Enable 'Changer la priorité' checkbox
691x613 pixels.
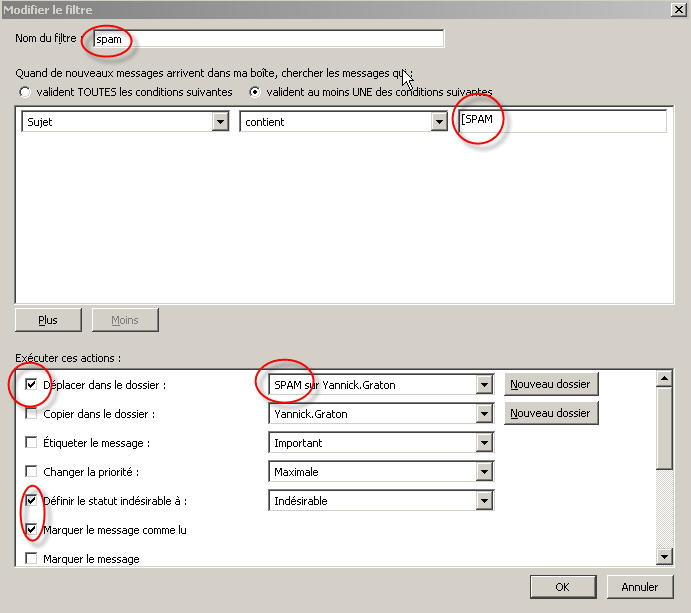click(x=31, y=472)
